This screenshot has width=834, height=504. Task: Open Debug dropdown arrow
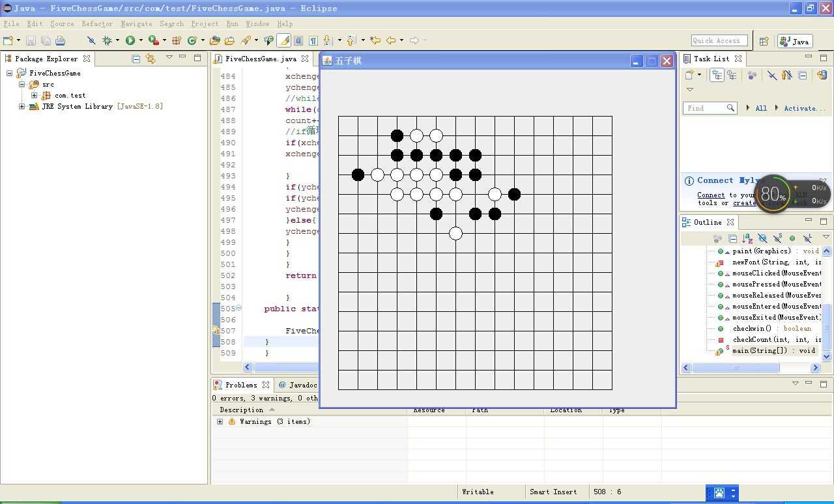[117, 40]
